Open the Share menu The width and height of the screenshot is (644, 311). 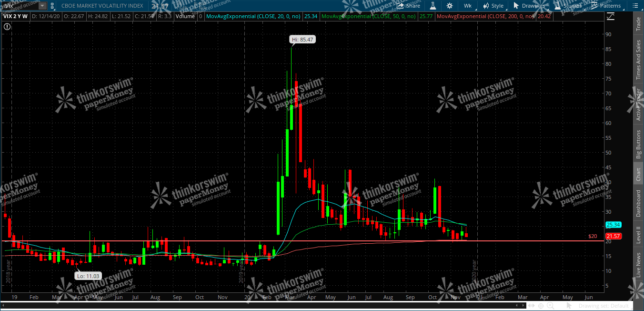(408, 6)
